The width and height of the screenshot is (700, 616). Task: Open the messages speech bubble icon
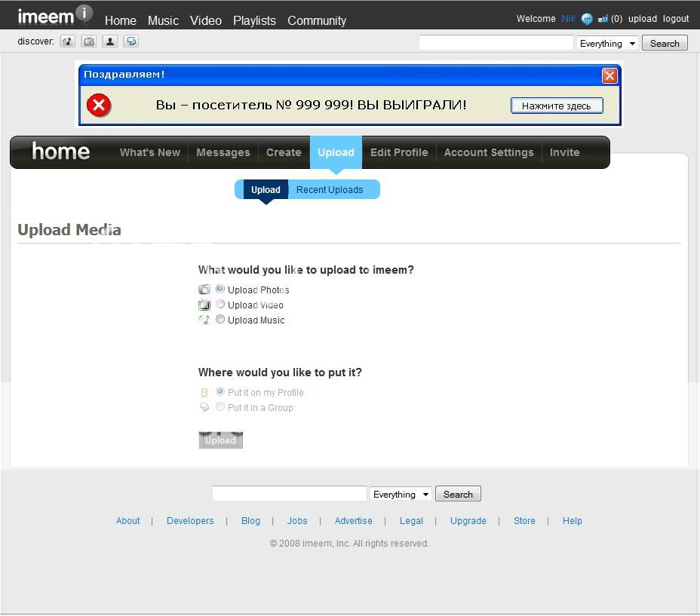point(587,19)
